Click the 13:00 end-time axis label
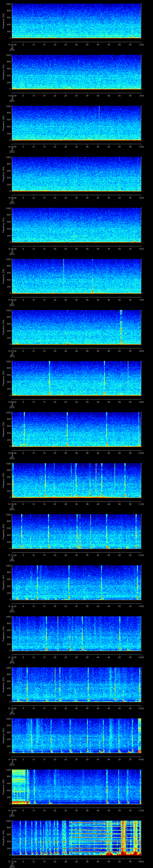 click(x=141, y=606)
